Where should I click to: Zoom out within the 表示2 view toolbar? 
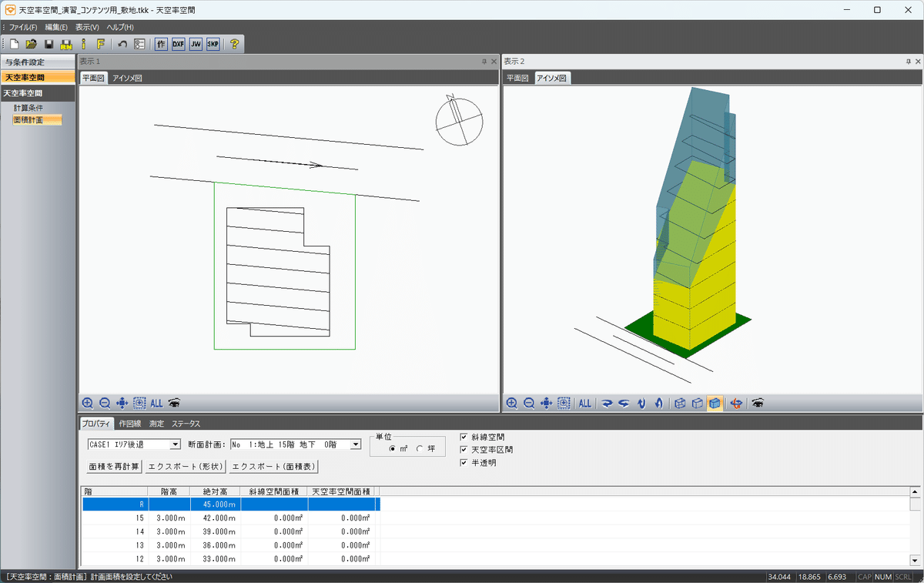(529, 403)
